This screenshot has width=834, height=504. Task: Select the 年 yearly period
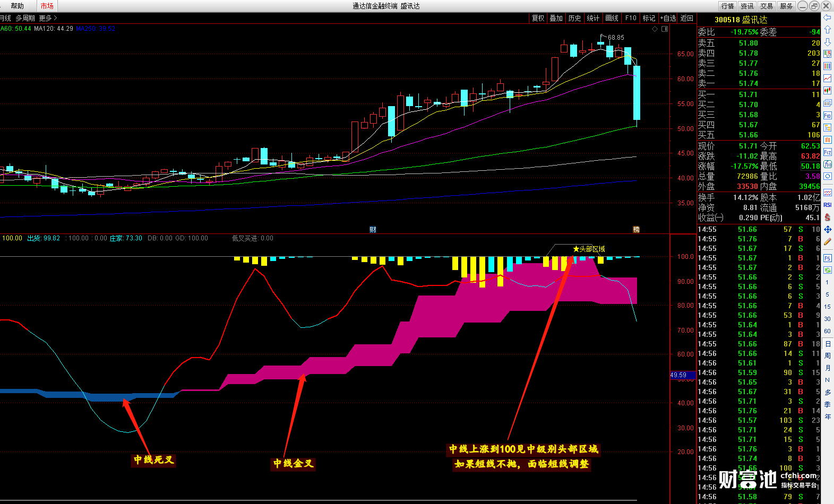pyautogui.click(x=827, y=416)
